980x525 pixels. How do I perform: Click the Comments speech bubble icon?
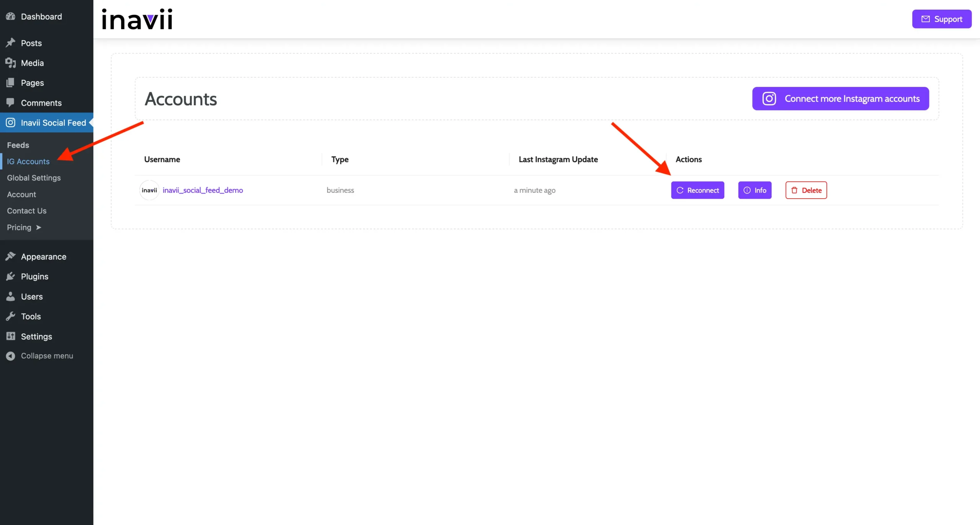point(10,103)
